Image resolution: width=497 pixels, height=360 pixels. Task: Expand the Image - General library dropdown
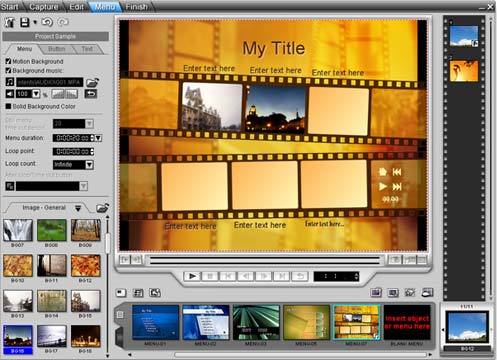click(x=78, y=208)
